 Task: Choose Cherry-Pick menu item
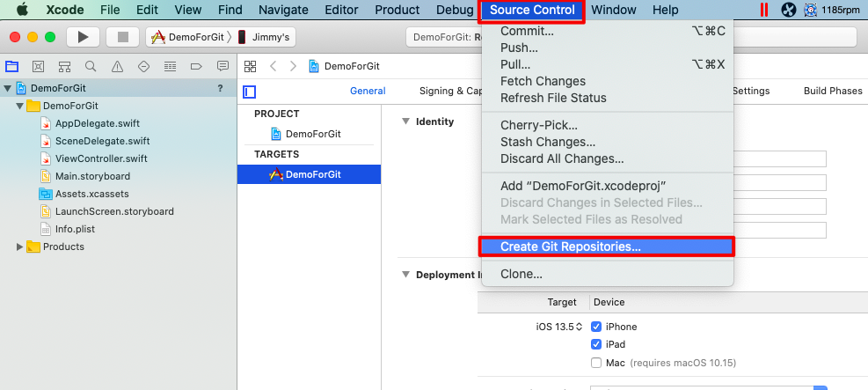(608, 126)
